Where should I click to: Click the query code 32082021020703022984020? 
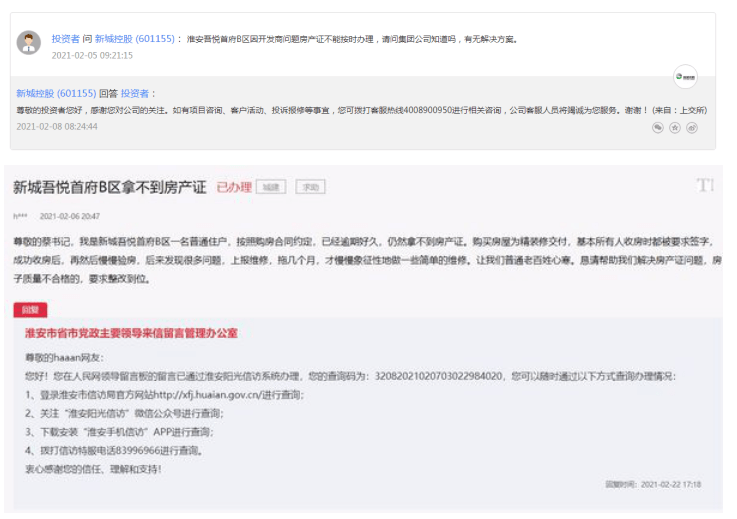point(439,376)
